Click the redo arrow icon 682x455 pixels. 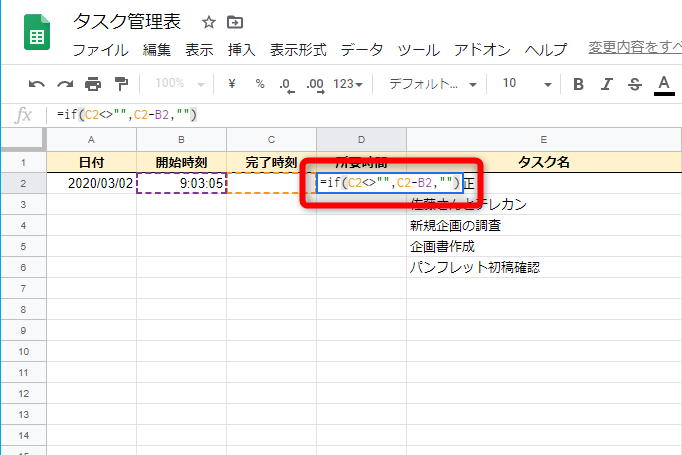pyautogui.click(x=65, y=84)
